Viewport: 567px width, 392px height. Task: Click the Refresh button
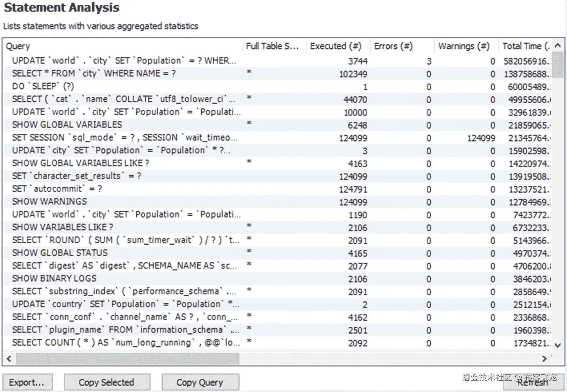(533, 382)
